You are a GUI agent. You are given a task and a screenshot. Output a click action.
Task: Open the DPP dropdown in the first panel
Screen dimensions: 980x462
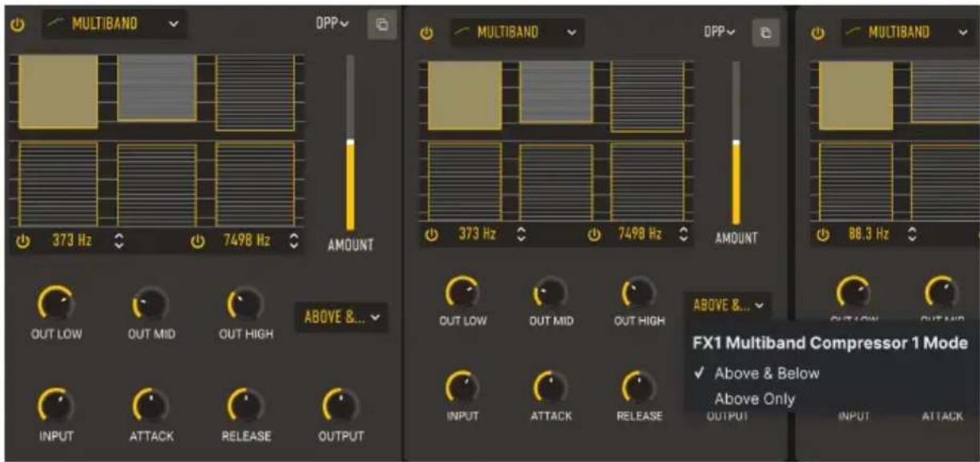click(333, 24)
